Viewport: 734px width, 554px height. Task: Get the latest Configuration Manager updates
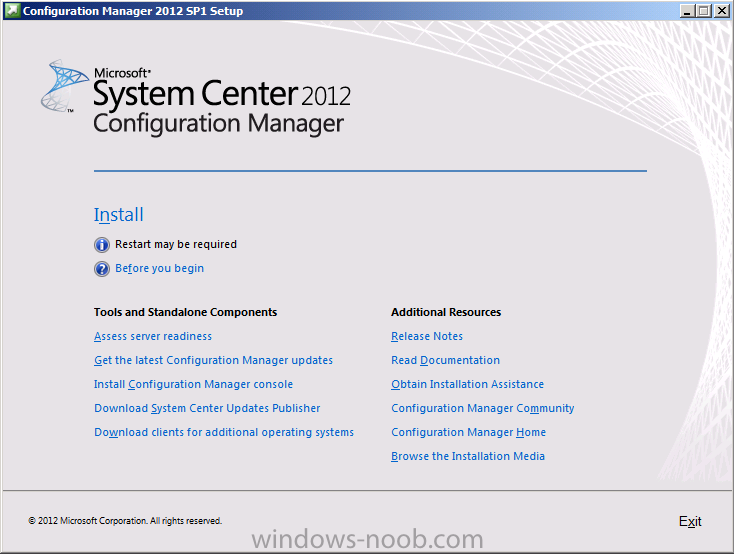click(213, 360)
